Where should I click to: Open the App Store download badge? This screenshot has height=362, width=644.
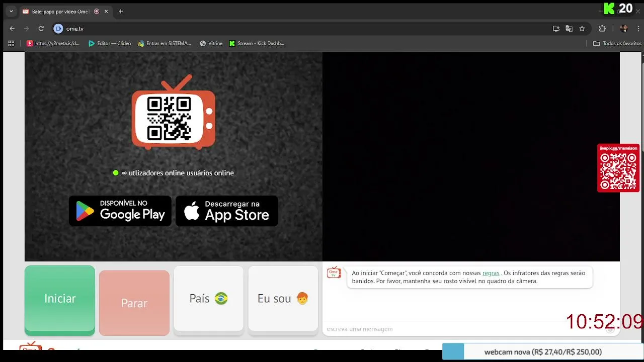click(227, 211)
